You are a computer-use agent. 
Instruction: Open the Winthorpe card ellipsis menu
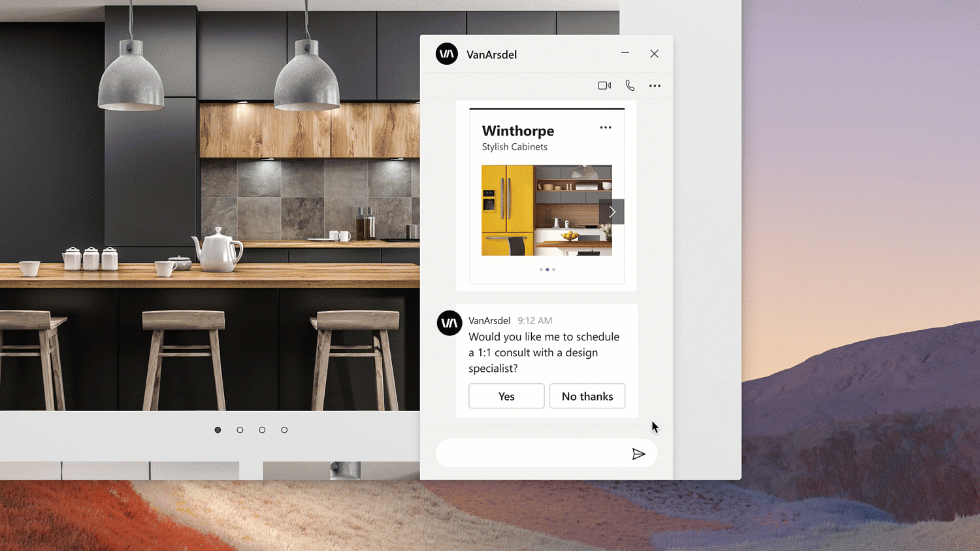tap(606, 127)
